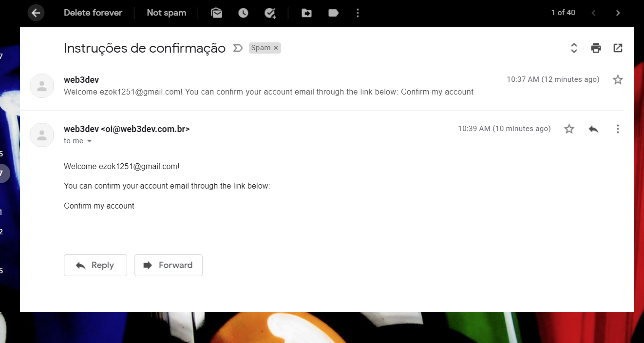Open the toolbar overflow three-dot menu

[358, 13]
